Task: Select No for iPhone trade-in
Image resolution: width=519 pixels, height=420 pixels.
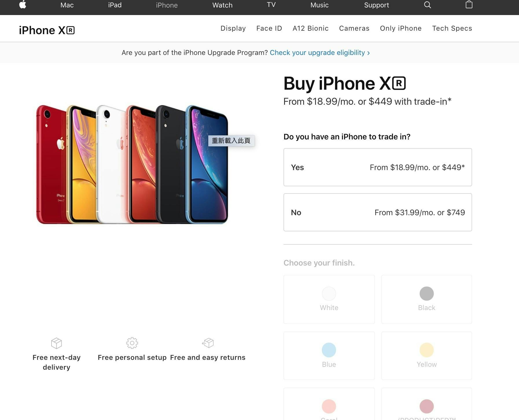Action: point(378,212)
